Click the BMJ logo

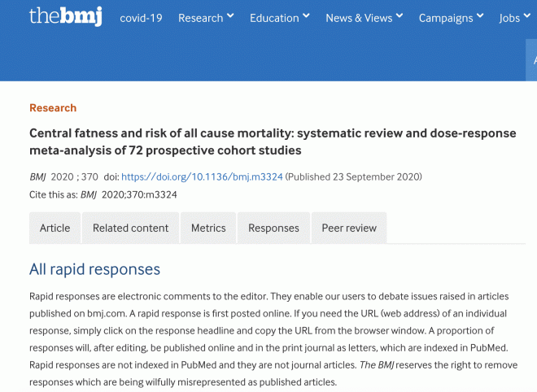(65, 16)
